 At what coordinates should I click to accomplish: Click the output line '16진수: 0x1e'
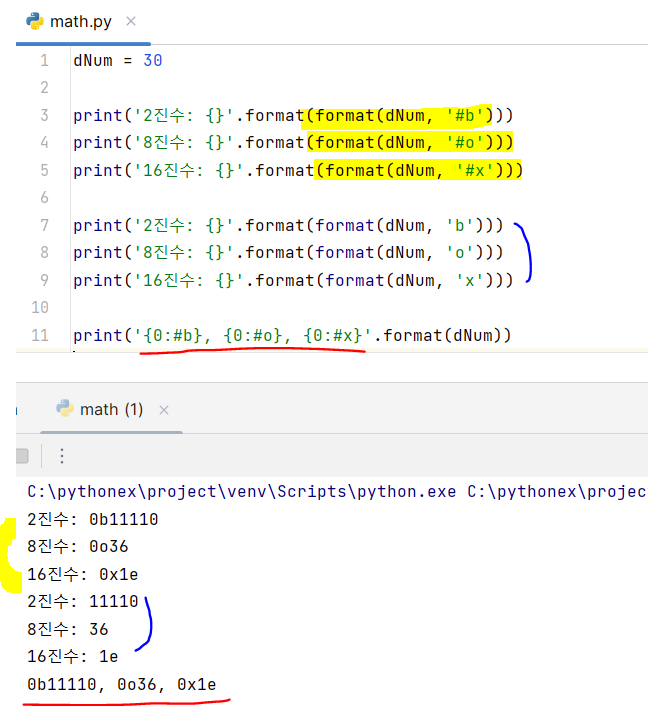pos(83,575)
